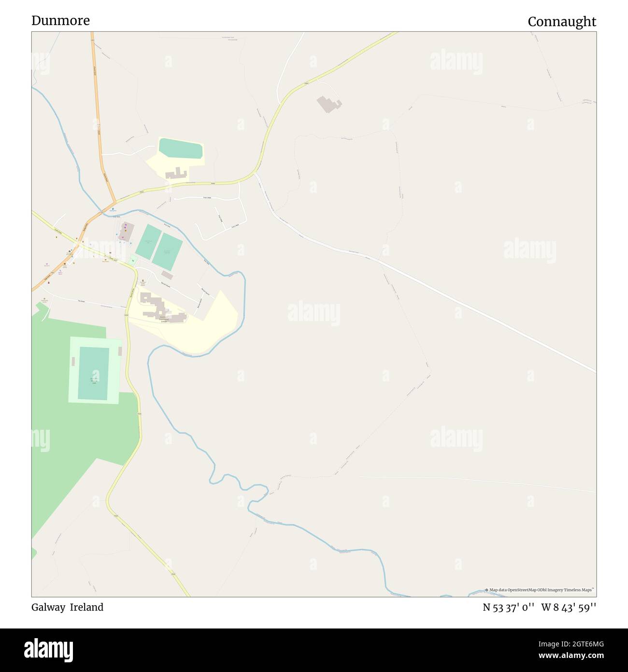Click the alamy logo in the black footer
Image resolution: width=628 pixels, height=672 pixels.
[49, 650]
